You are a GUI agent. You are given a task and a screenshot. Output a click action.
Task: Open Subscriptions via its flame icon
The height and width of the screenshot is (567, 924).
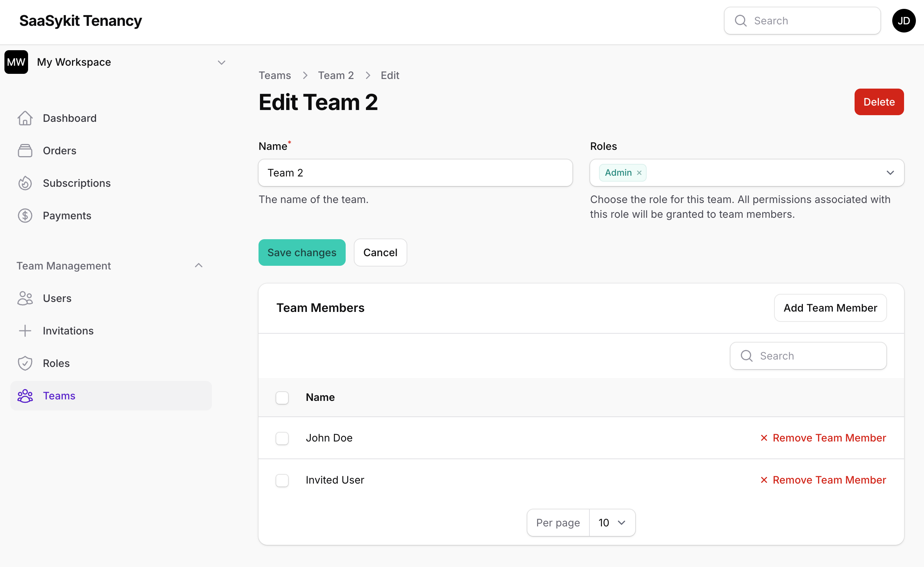click(25, 183)
